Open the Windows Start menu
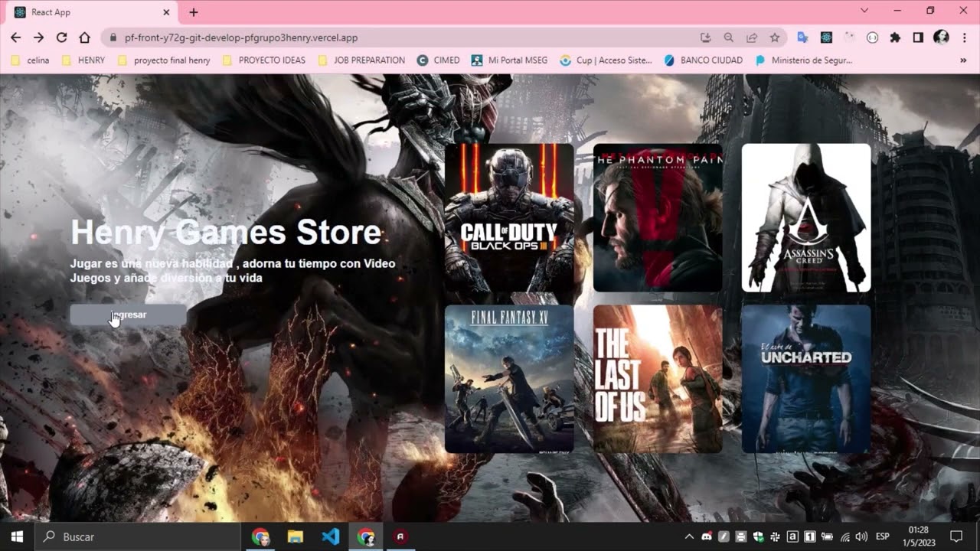The width and height of the screenshot is (980, 551). click(17, 536)
